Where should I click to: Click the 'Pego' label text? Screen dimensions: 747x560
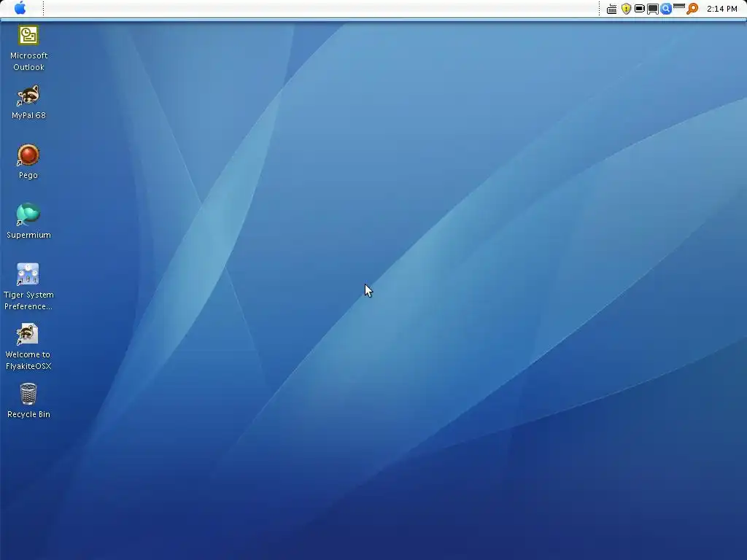click(x=28, y=175)
